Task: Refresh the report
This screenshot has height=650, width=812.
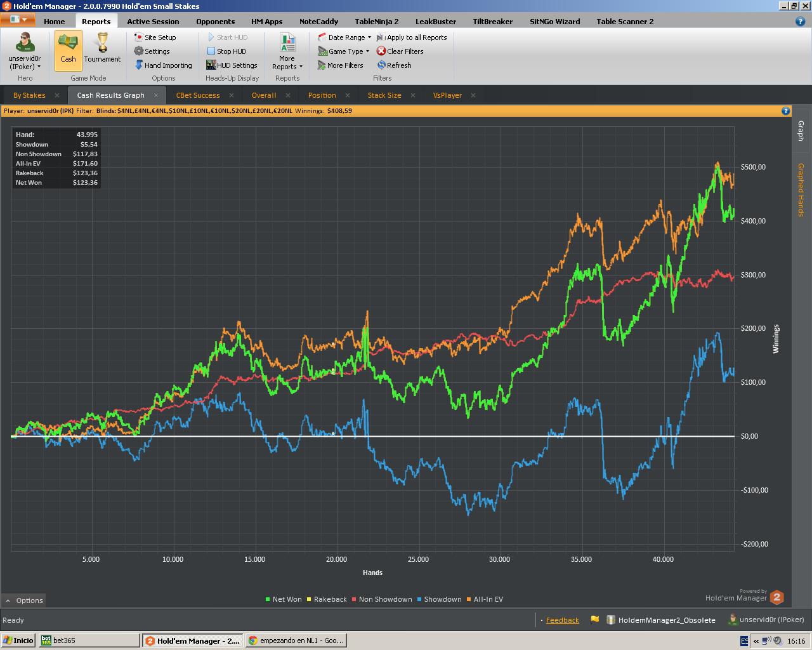Action: coord(394,65)
